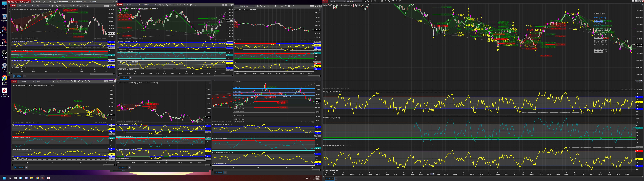Toggle Chart Trader icon in ES Daily toolbar
Image resolution: width=644 pixels, height=181 pixels.
(74, 6)
